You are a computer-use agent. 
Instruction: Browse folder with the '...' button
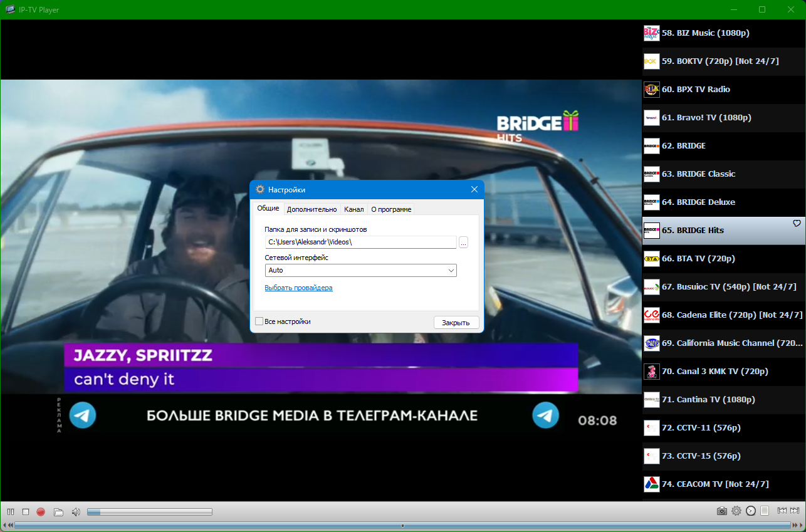463,243
